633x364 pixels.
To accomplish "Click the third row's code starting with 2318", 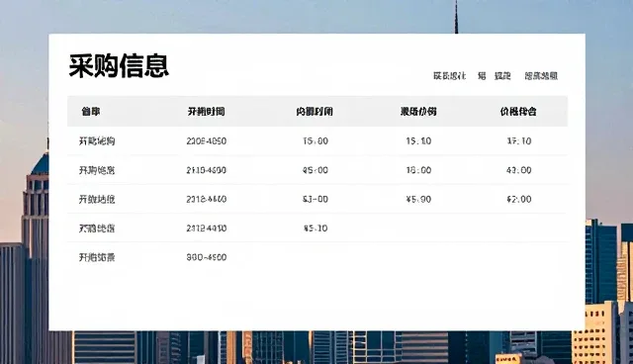I will (207, 200).
